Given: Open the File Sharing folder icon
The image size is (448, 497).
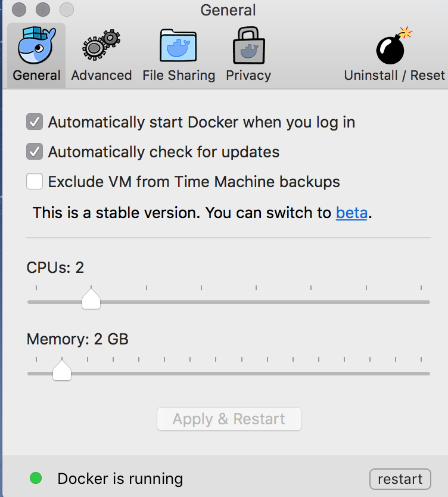Looking at the screenshot, I should (178, 45).
